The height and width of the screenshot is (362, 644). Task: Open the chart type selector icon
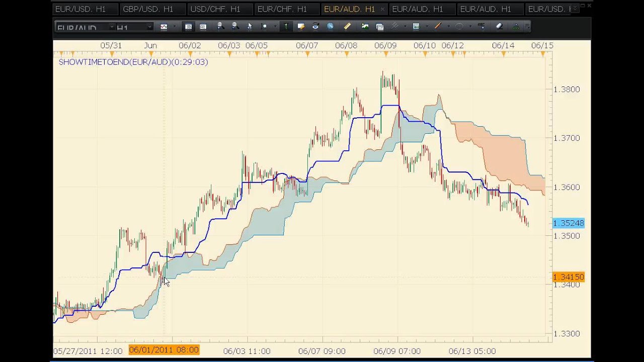pos(164,27)
